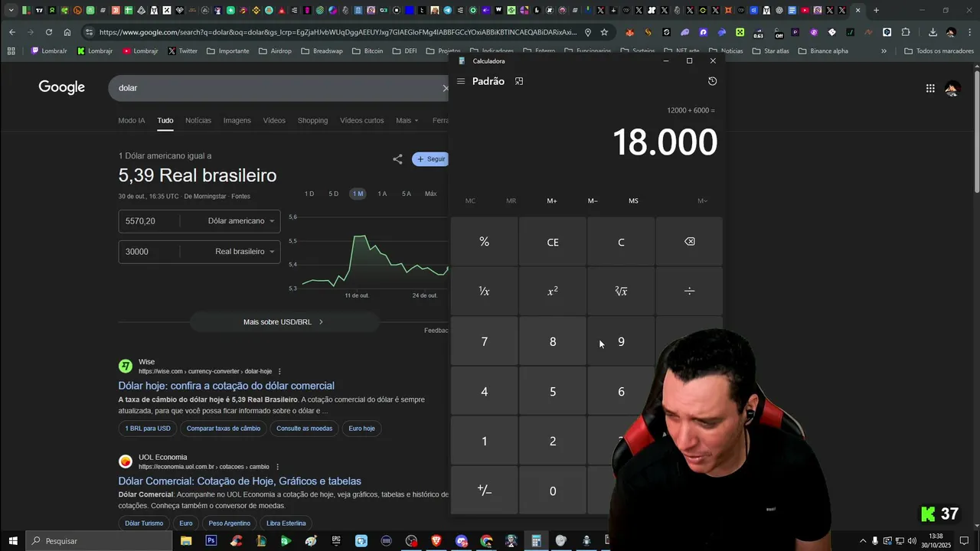Click the Calculator number 7 key

484,341
